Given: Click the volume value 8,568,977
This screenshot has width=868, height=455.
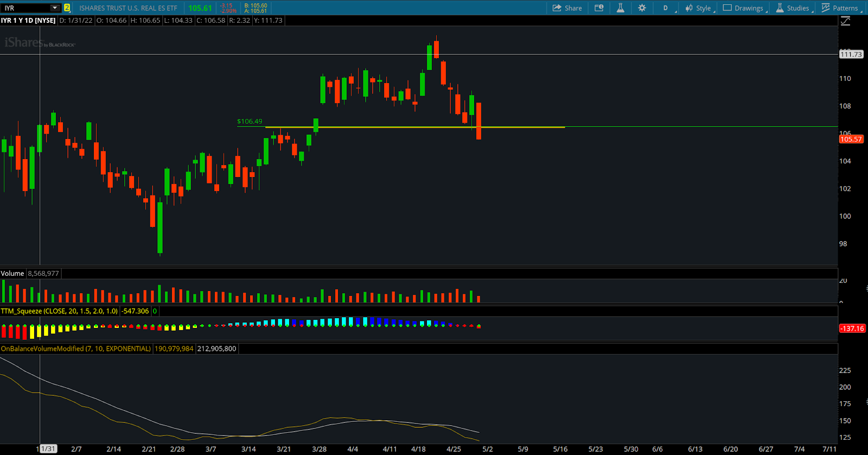Looking at the screenshot, I should tap(43, 273).
